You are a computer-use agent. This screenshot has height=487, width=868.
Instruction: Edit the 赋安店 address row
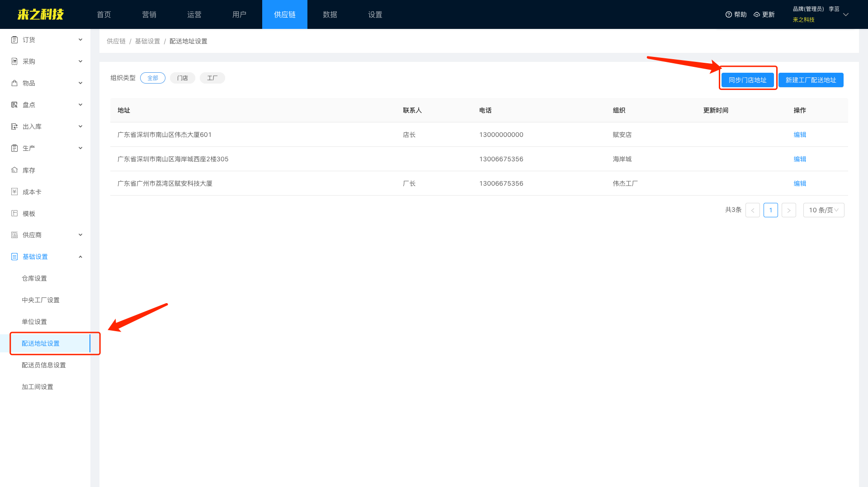click(800, 135)
